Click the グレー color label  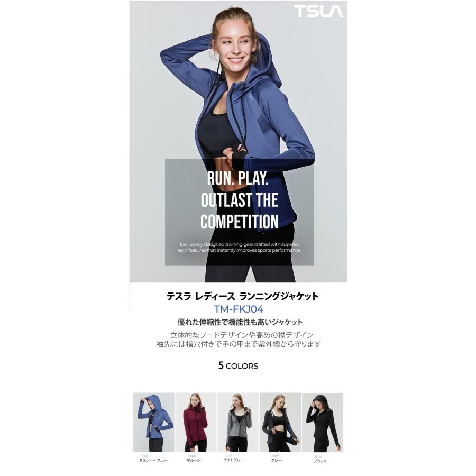pos(276,460)
